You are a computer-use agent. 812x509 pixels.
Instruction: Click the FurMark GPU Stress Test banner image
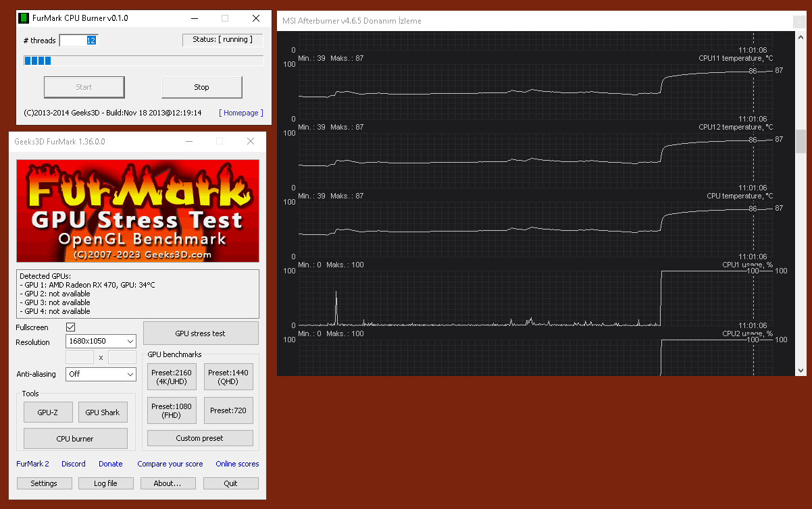138,211
